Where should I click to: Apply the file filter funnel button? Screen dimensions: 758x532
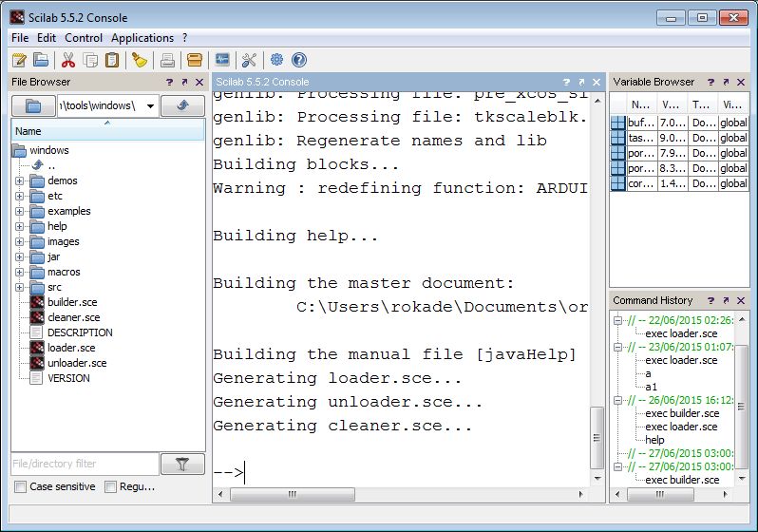pos(182,465)
